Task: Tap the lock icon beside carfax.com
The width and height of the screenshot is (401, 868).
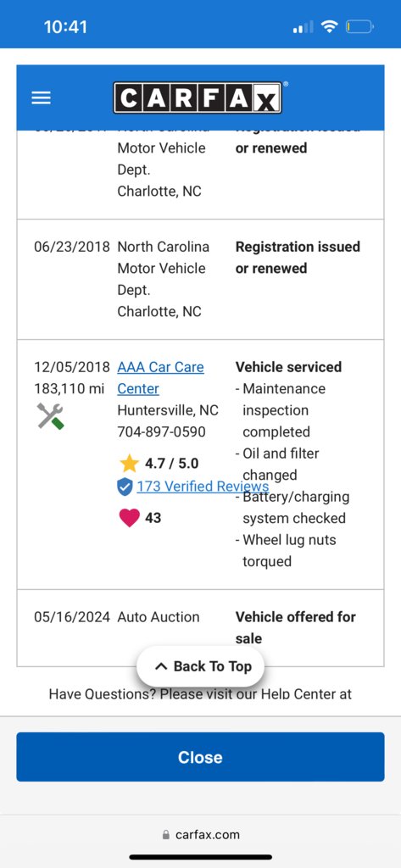Action: click(x=165, y=835)
